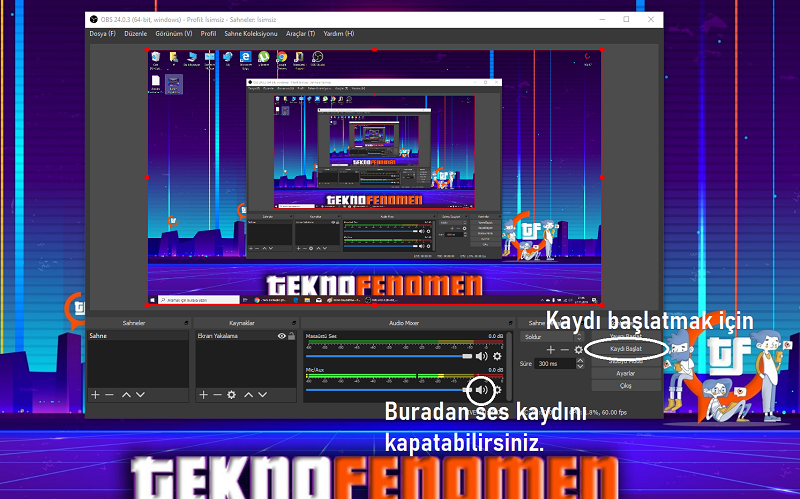
Task: Select the Sahne scene in the list
Action: pyautogui.click(x=138, y=336)
